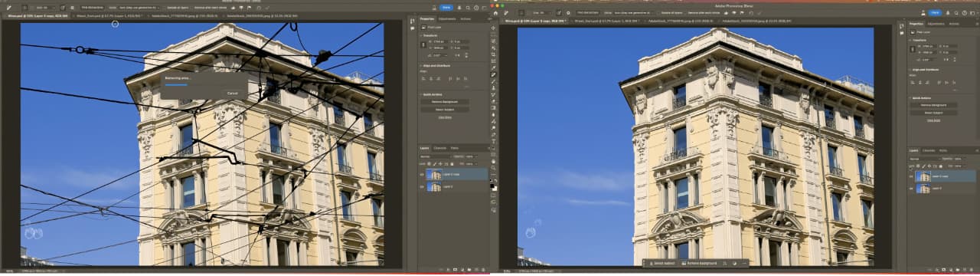Toggle width-height link in right Transform section
Viewport: 980px width, 276px height.
coord(913,49)
